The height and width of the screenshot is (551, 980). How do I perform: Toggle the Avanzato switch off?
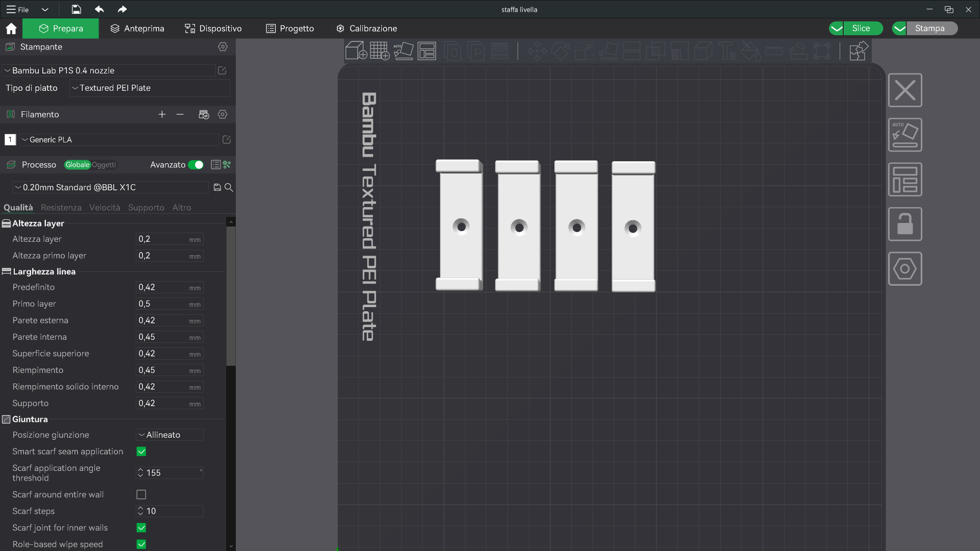pyautogui.click(x=196, y=165)
